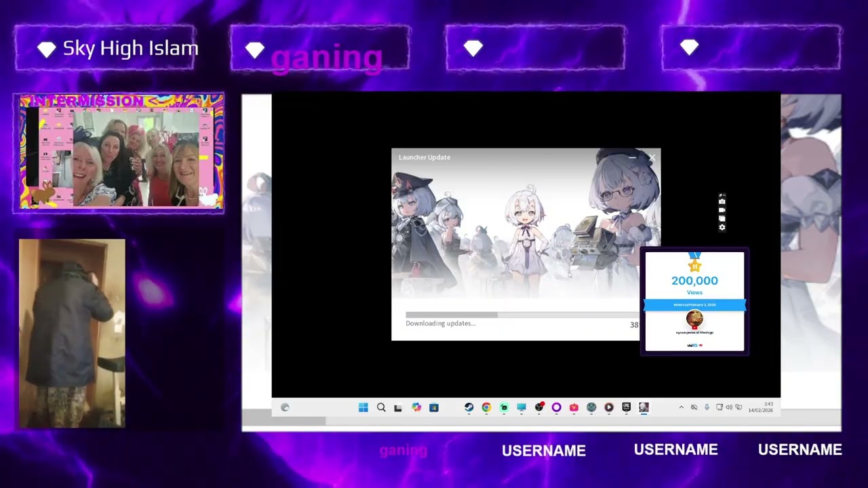This screenshot has height=488, width=868.
Task: Take a screenshot with the camera icon
Action: point(722,202)
